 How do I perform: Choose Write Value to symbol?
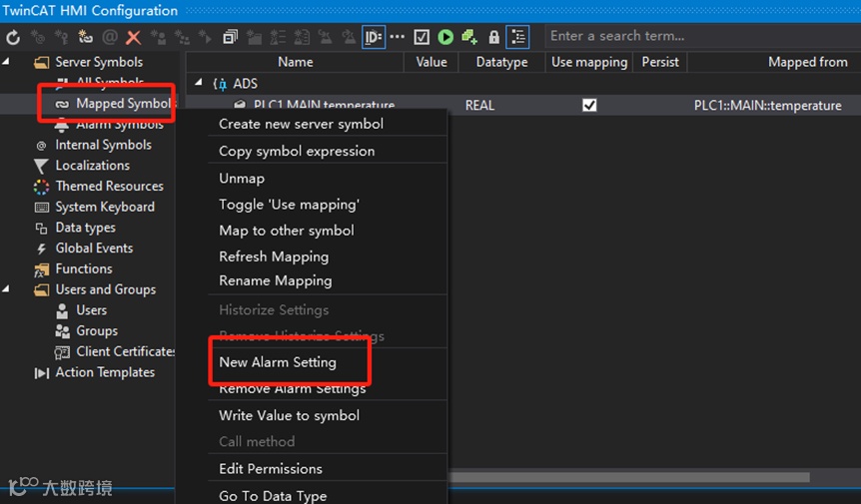pyautogui.click(x=289, y=416)
